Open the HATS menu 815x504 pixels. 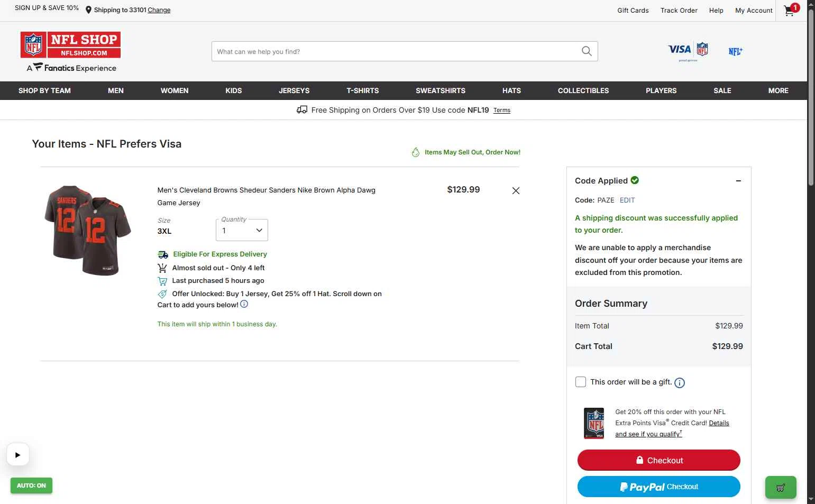click(511, 90)
